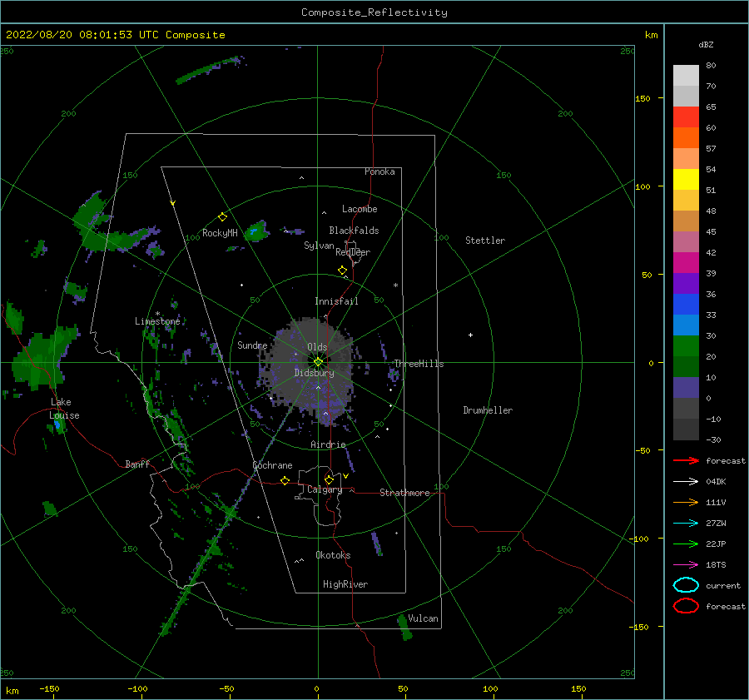This screenshot has height=700, width=749.
Task: Click the 18TS legend label
Action: [x=716, y=565]
